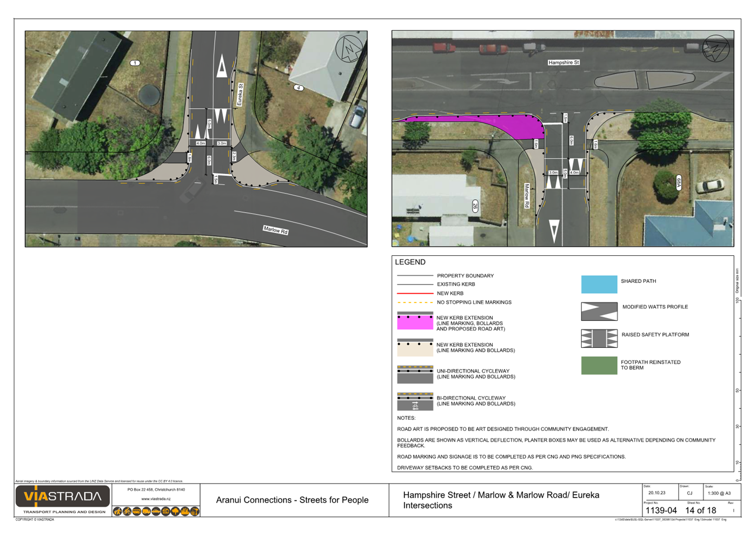Select the uni-directional cycleway legend symbol
Image resolution: width=756 pixels, height=535 pixels.
tap(415, 375)
